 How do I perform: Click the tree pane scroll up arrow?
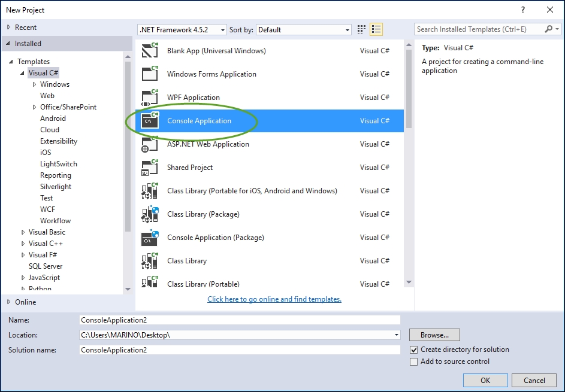128,56
